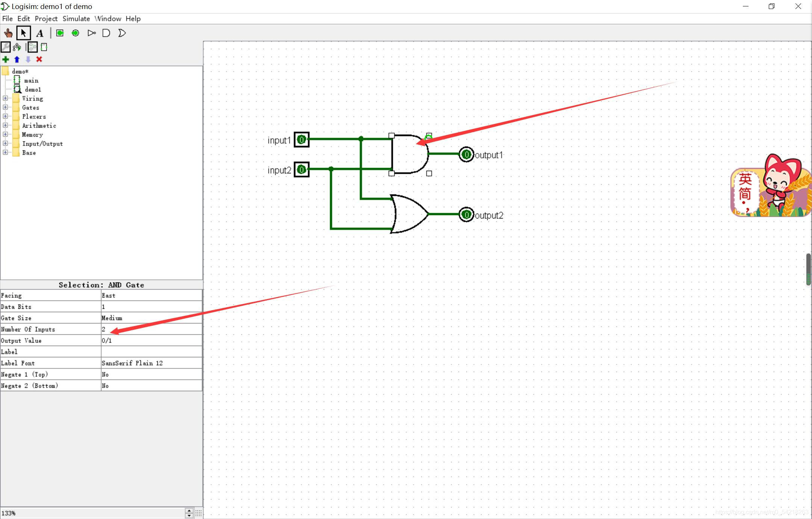Screen dimensions: 812x519
Task: Toggle input1 pin value
Action: 301,140
